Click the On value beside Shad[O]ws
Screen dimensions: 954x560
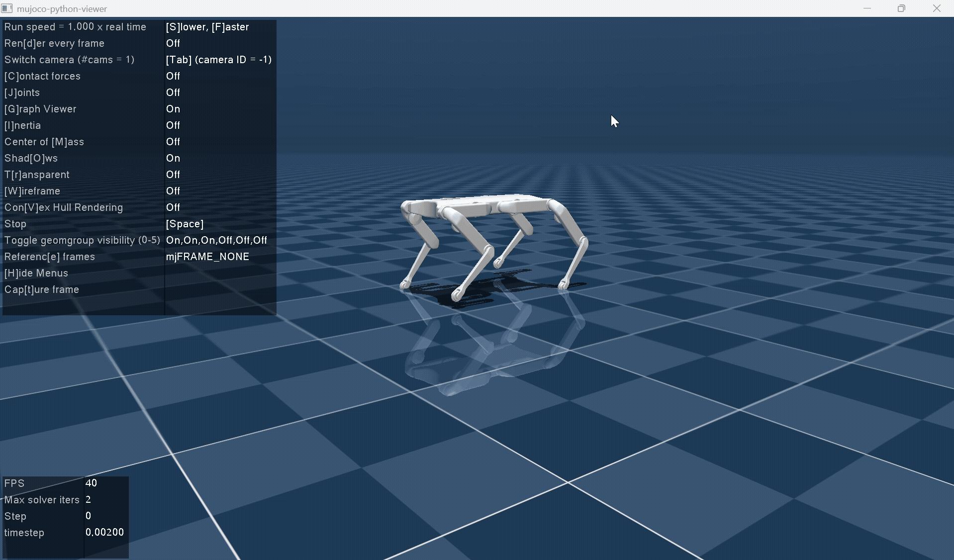173,158
